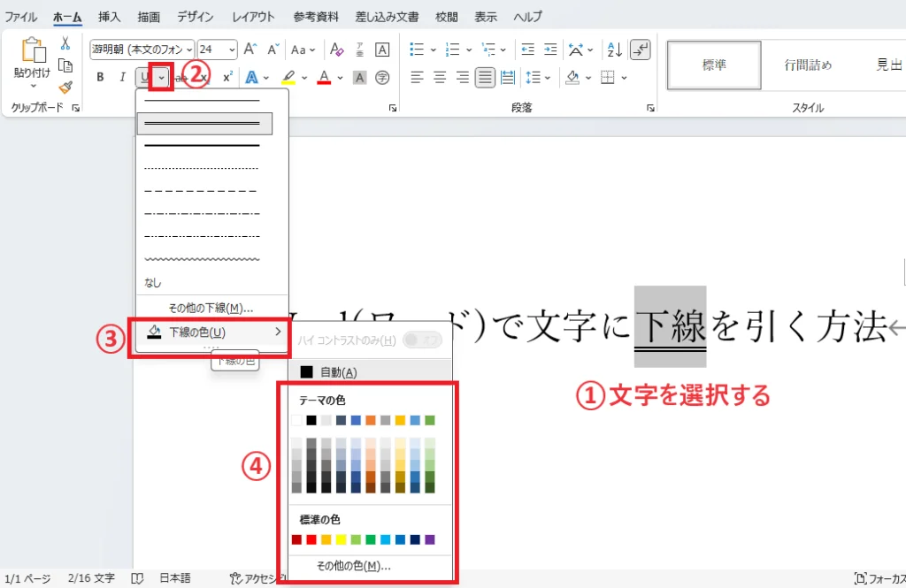906x588 pixels.
Task: Select 自動(A) automatic color
Action: point(370,372)
